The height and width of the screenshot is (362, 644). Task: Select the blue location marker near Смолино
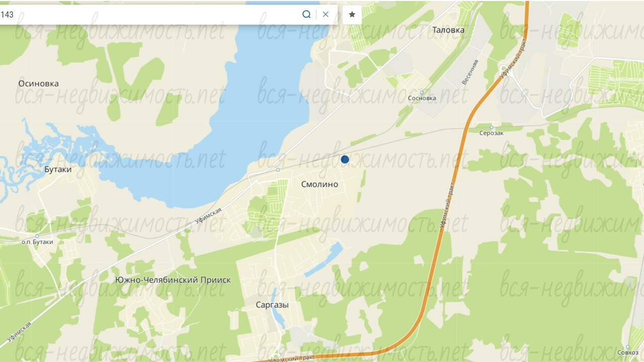click(345, 159)
